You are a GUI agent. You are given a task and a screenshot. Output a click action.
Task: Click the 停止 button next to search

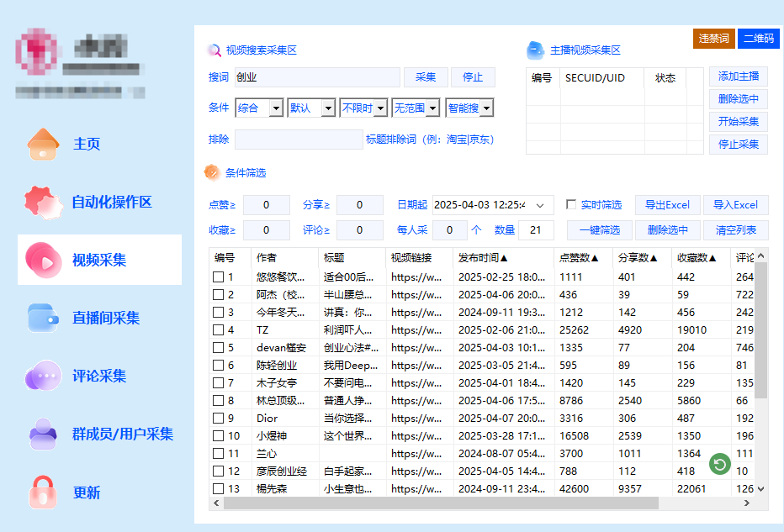pos(473,77)
